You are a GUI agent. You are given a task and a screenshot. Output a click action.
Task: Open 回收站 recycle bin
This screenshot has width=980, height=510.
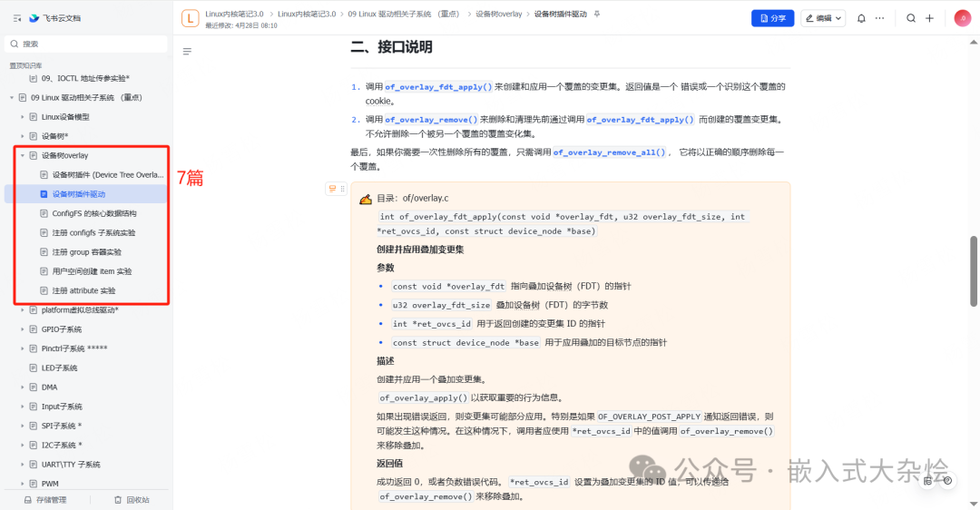132,500
